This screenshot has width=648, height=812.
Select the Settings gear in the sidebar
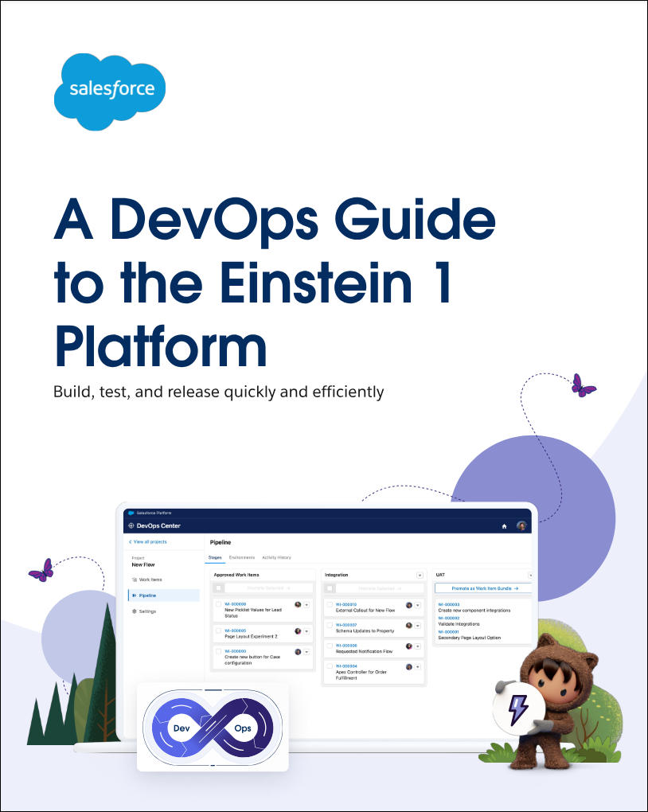pos(134,611)
